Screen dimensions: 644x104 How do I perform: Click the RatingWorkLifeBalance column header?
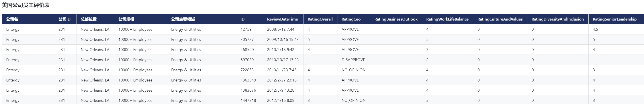click(447, 19)
